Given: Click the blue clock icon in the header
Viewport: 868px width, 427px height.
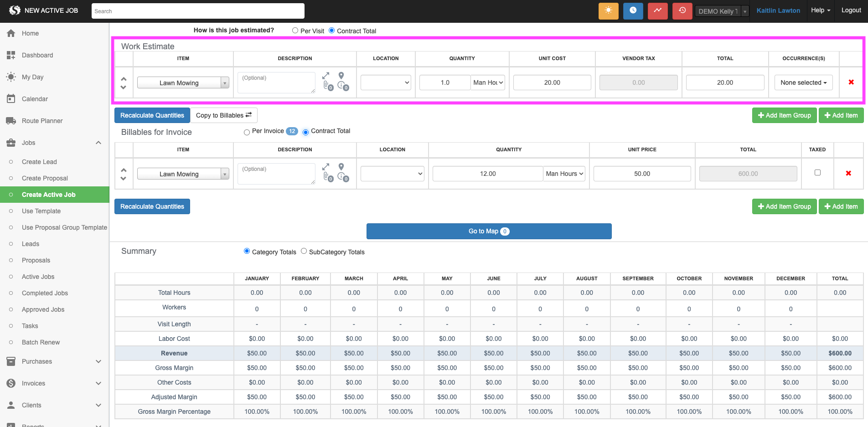Looking at the screenshot, I should 633,10.
